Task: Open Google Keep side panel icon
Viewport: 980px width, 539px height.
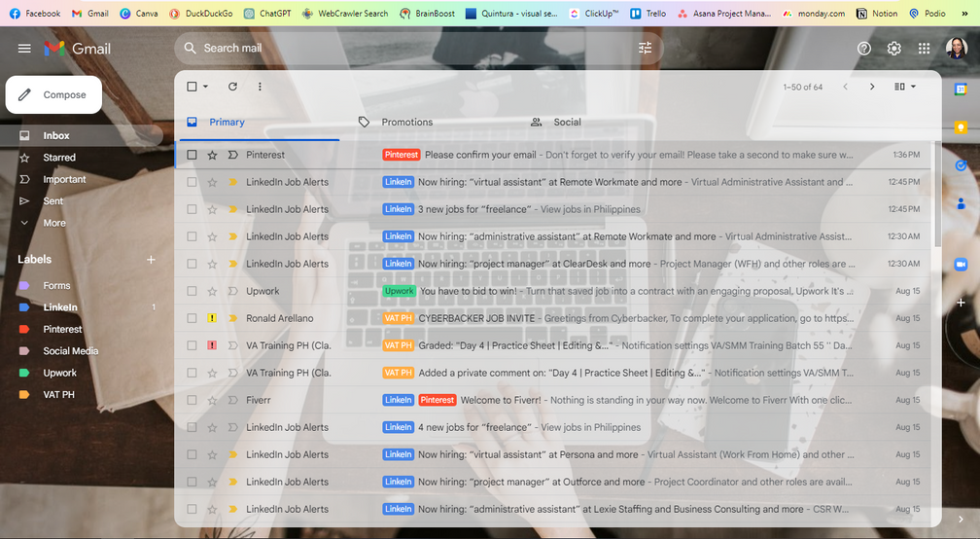Action: 961,127
